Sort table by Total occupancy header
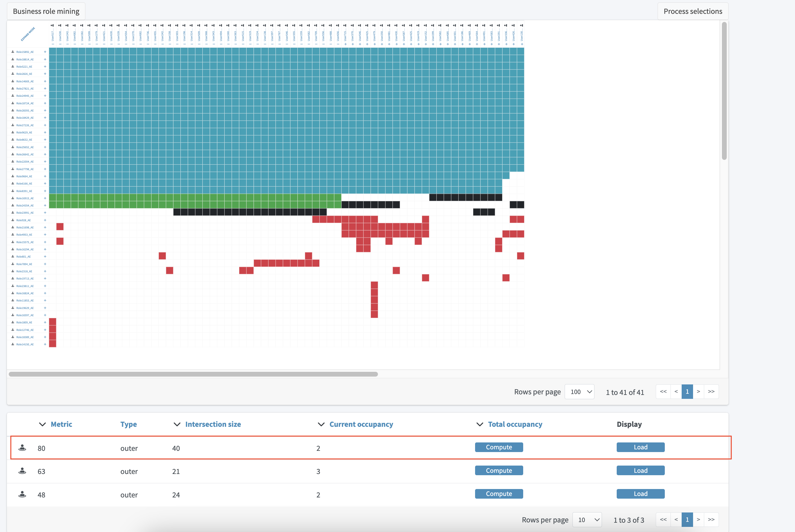The height and width of the screenshot is (532, 795). click(515, 424)
